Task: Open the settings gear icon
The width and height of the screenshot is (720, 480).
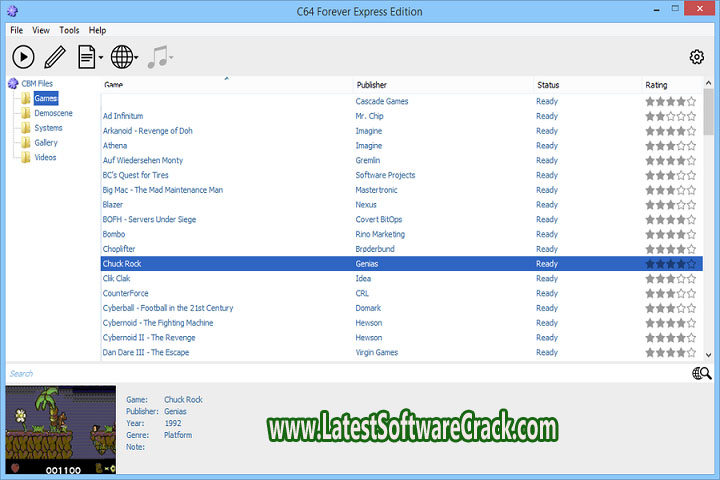Action: click(x=697, y=57)
